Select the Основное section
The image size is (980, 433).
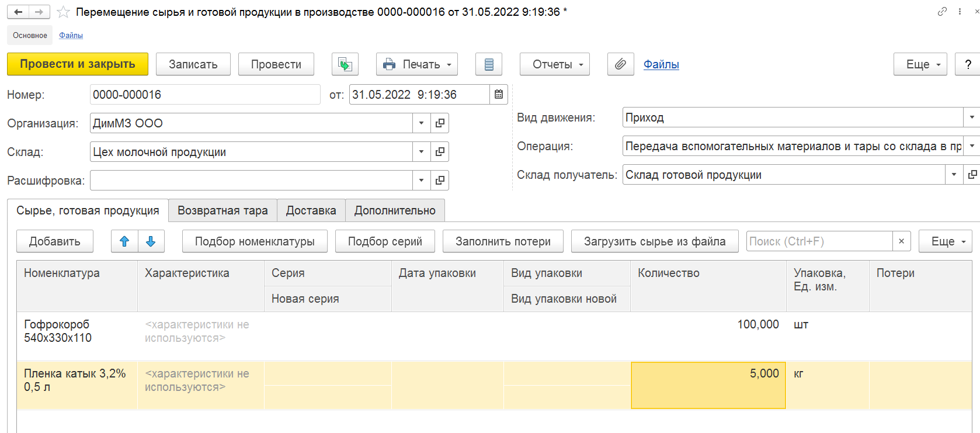pyautogui.click(x=30, y=35)
